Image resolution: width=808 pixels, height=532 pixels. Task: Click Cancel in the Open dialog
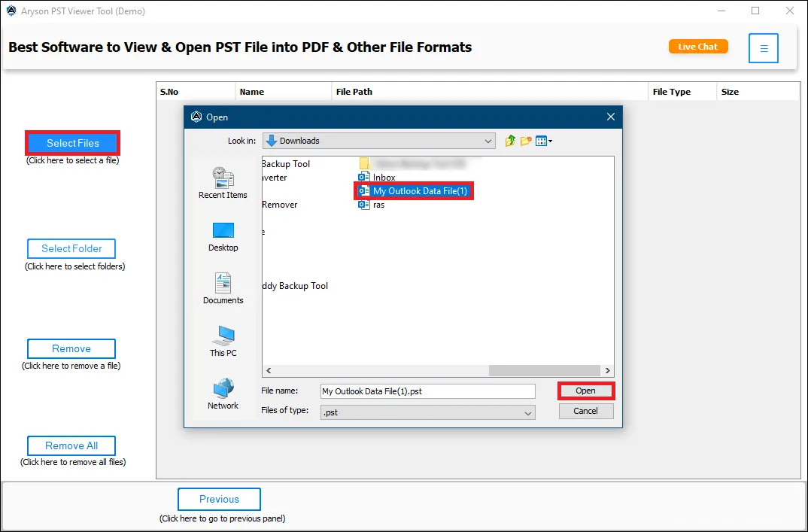pyautogui.click(x=586, y=411)
